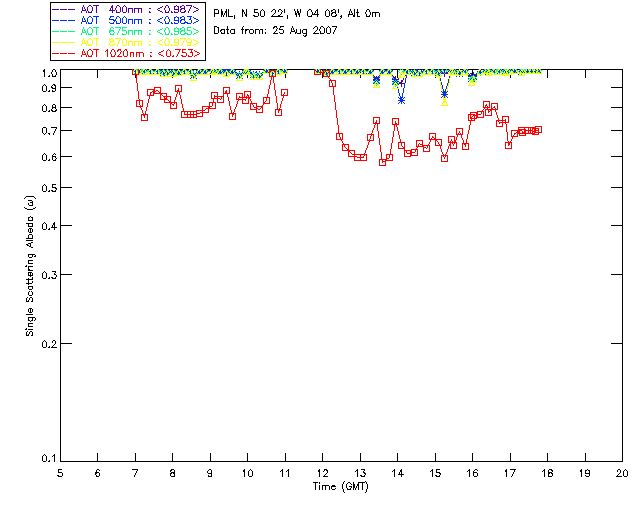The image size is (640, 512).
Task: Click the y-axis tick label 0.3
Action: [x=49, y=275]
